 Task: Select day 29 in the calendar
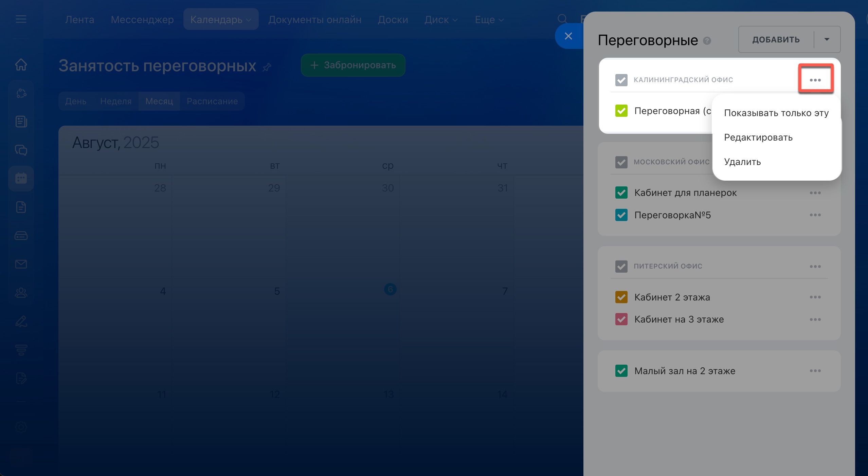pyautogui.click(x=274, y=188)
